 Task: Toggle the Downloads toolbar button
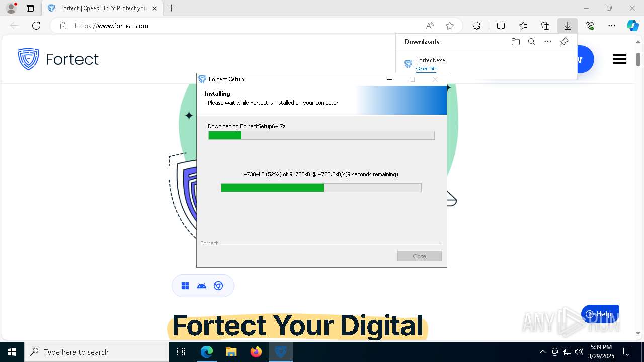pyautogui.click(x=568, y=26)
